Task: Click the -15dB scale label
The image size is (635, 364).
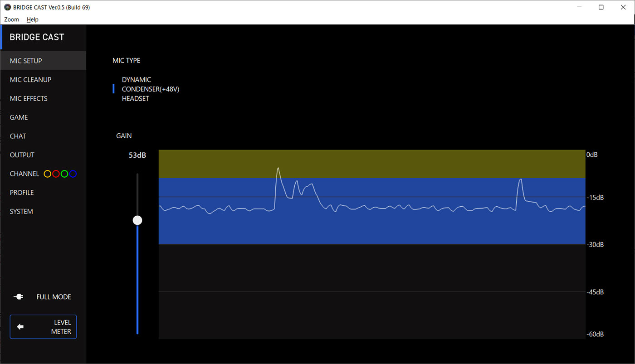Action: pyautogui.click(x=595, y=198)
